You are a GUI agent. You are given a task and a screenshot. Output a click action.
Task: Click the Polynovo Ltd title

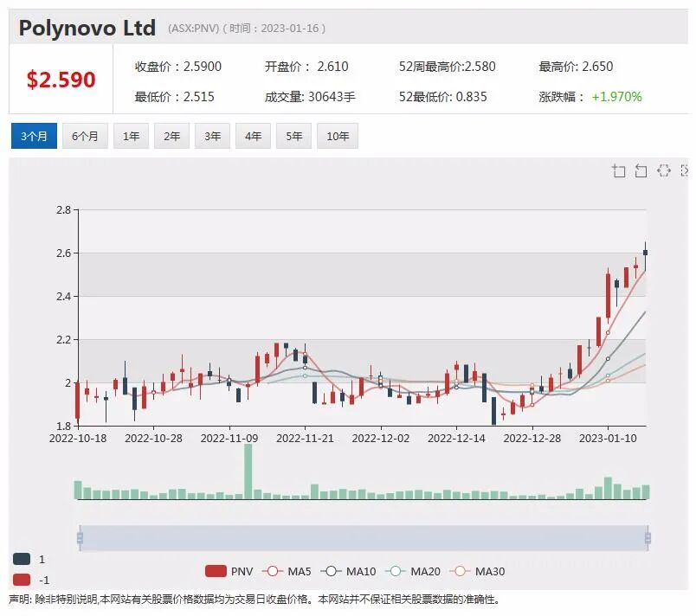coord(87,28)
